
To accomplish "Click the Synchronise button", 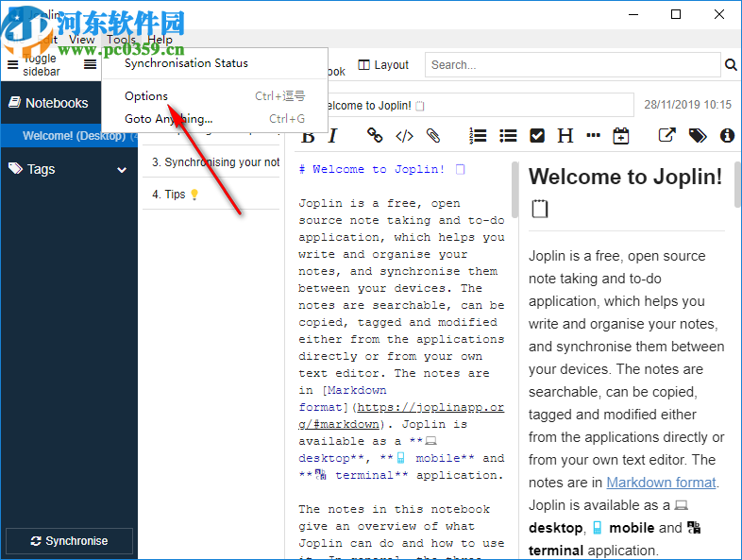I will [x=69, y=540].
